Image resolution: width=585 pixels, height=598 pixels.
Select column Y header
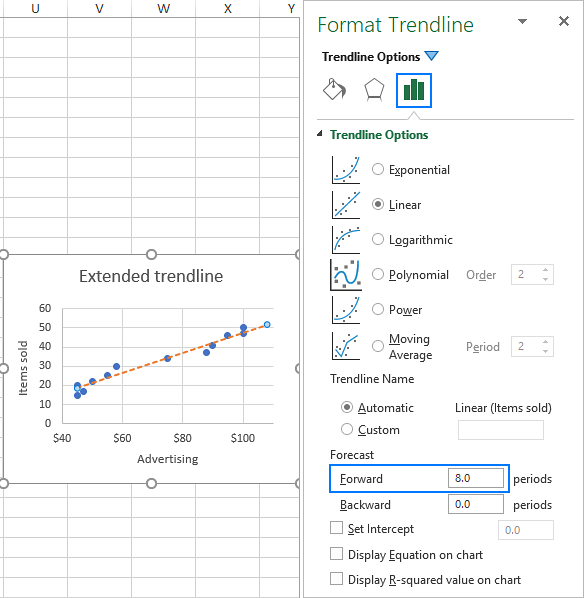pos(291,8)
